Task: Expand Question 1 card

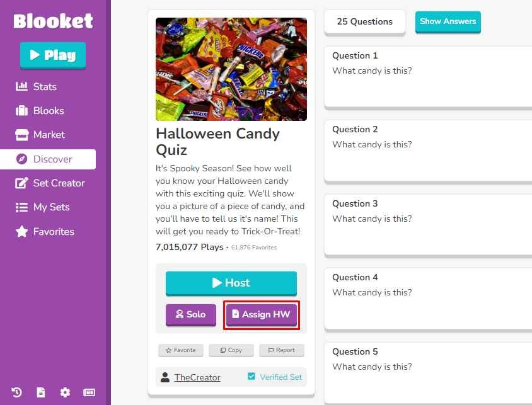Action: pyautogui.click(x=428, y=76)
